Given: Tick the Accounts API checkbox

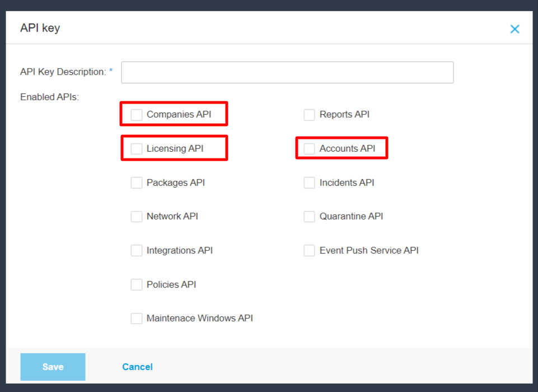Looking at the screenshot, I should tap(309, 148).
